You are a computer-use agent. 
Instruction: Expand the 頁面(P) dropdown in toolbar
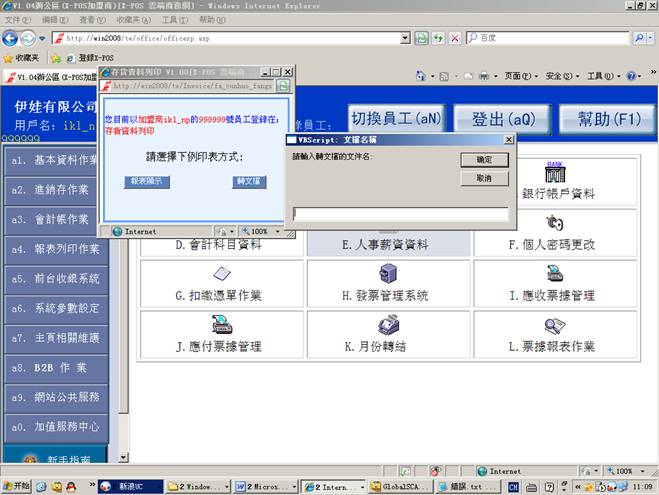[x=520, y=76]
